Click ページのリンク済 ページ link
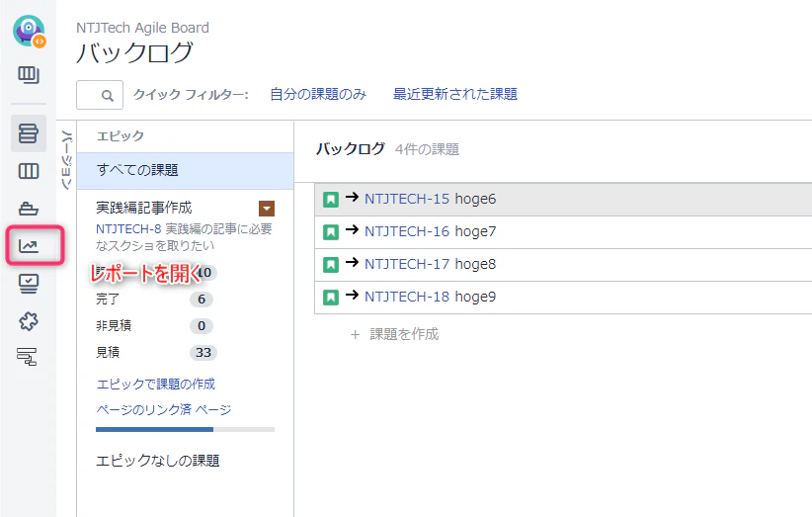 point(164,410)
